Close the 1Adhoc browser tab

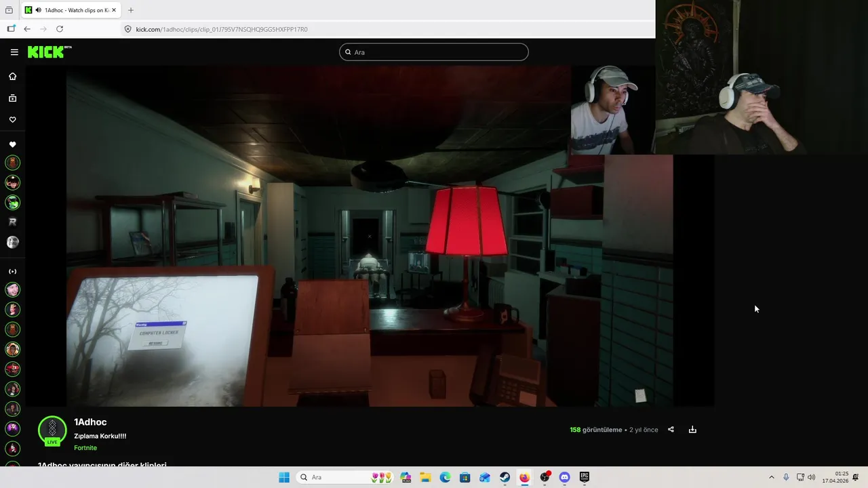(114, 10)
